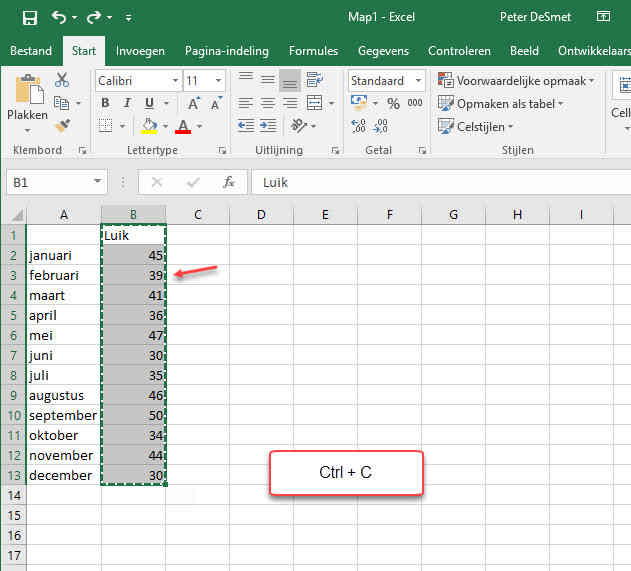Align text right

(x=290, y=103)
